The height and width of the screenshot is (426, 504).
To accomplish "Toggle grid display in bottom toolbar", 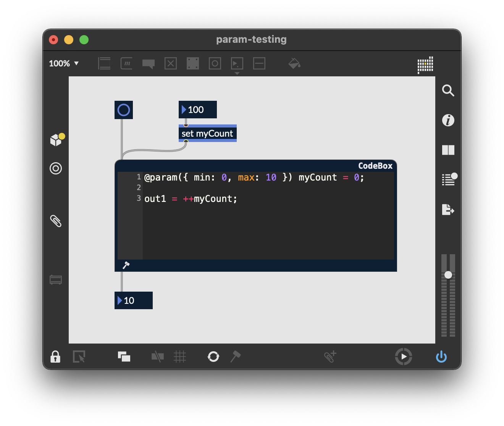I will tap(179, 357).
